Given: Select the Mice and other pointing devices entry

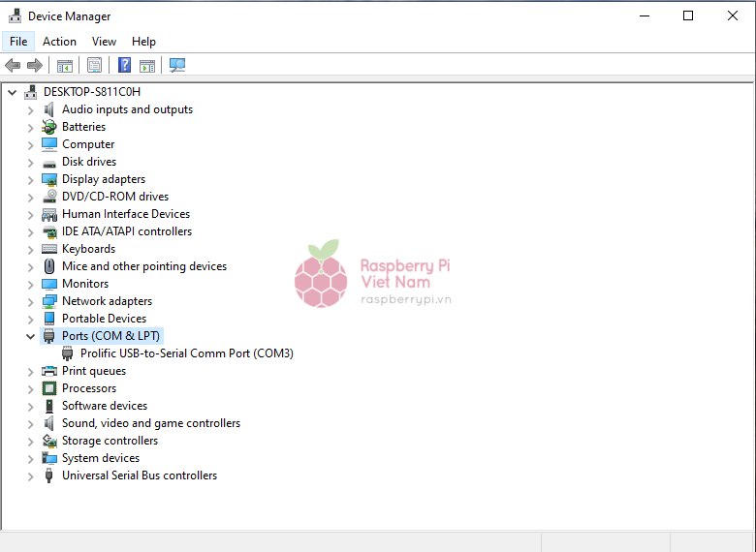Looking at the screenshot, I should [143, 266].
